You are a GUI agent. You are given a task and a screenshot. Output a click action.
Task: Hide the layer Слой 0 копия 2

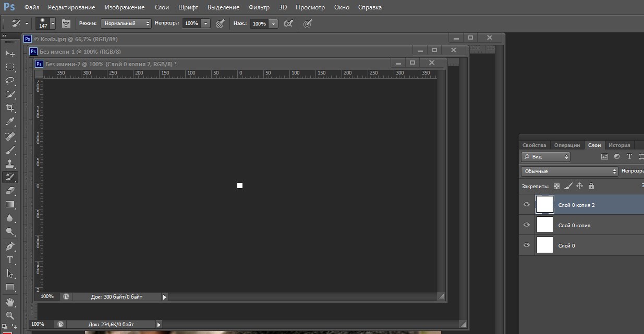527,205
